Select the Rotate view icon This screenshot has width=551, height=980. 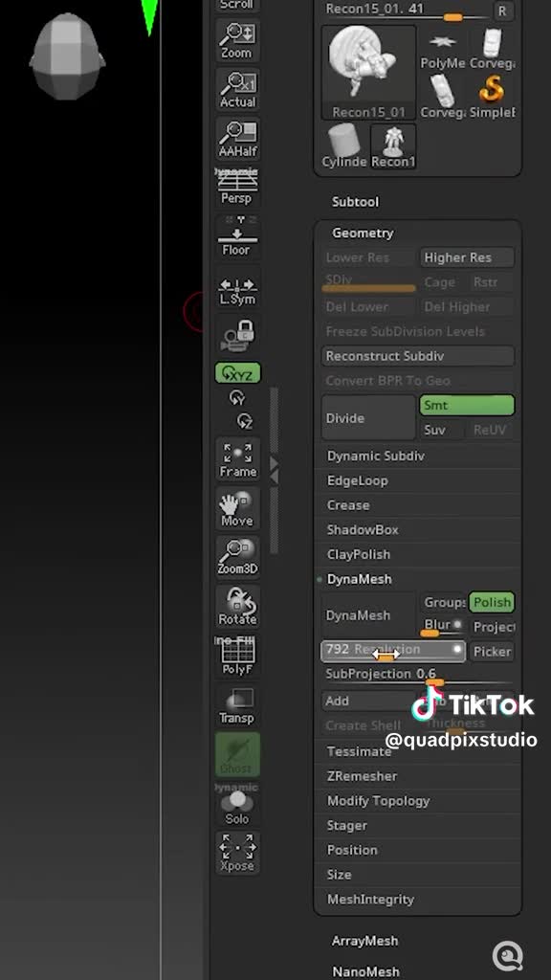[237, 607]
